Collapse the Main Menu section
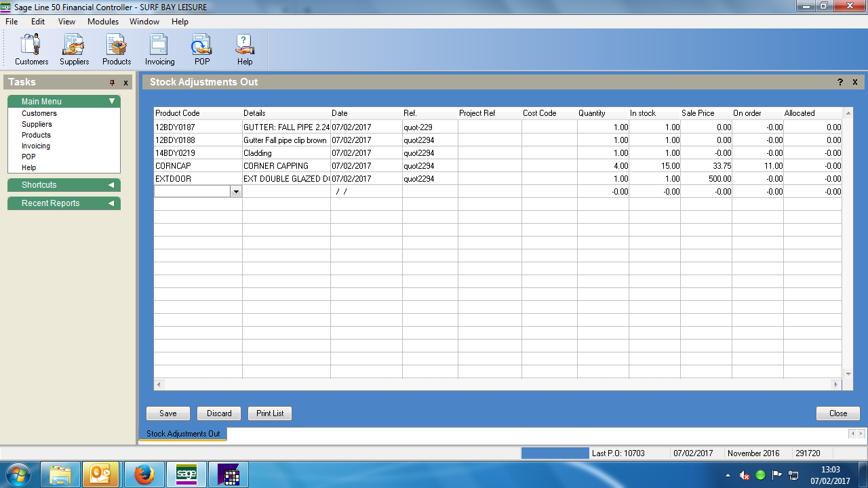 (112, 102)
